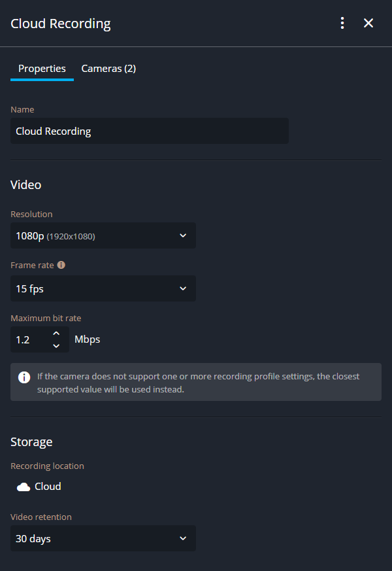Viewport: 392px width, 571px height.
Task: Open the Video retention dropdown
Action: [x=103, y=538]
